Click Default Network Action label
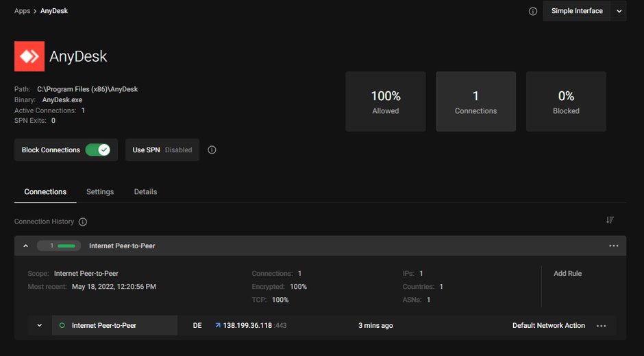The width and height of the screenshot is (644, 356). click(x=549, y=325)
